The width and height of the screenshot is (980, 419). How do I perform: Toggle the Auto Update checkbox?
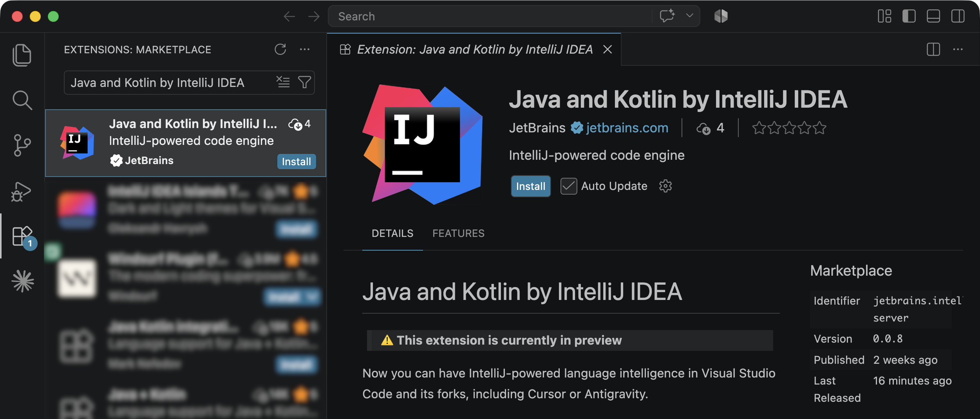569,186
